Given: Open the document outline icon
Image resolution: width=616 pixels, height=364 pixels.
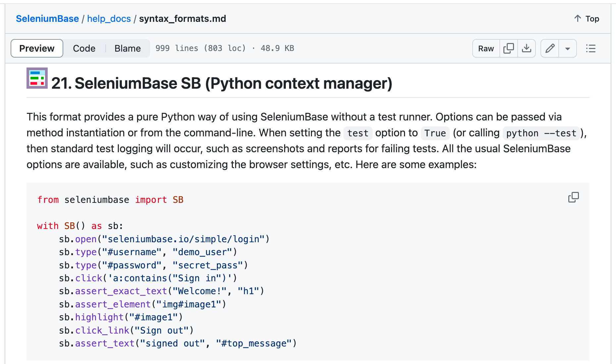Looking at the screenshot, I should 590,48.
